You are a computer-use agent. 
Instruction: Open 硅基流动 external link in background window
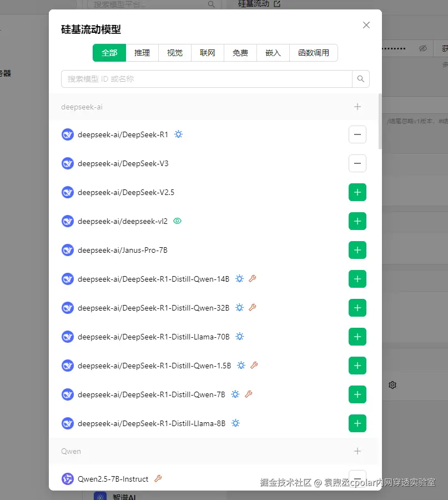pos(277,4)
